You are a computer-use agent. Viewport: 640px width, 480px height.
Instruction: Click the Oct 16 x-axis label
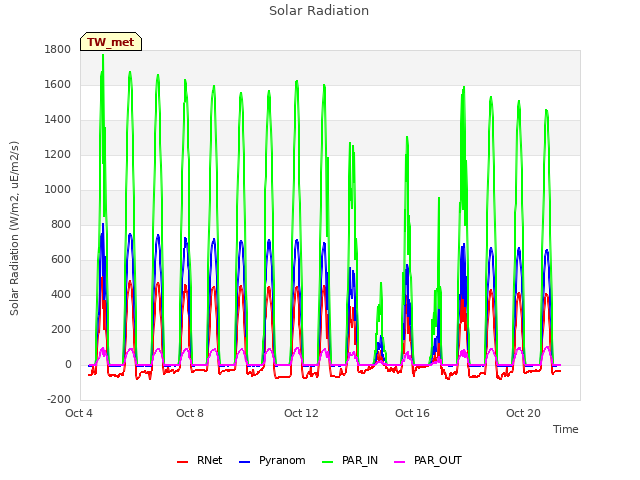412,413
